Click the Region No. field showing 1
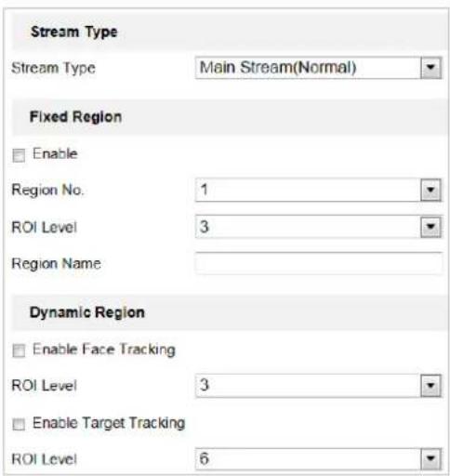450x476 pixels. click(319, 190)
